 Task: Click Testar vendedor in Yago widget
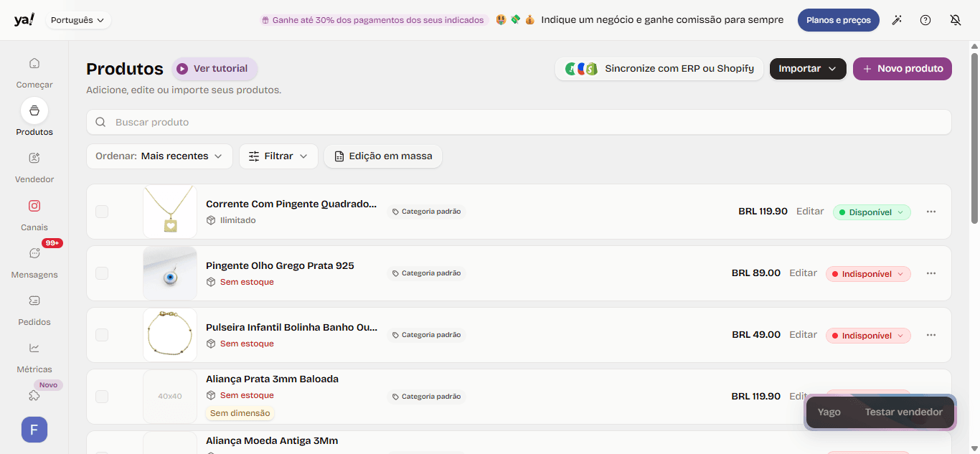pyautogui.click(x=903, y=412)
